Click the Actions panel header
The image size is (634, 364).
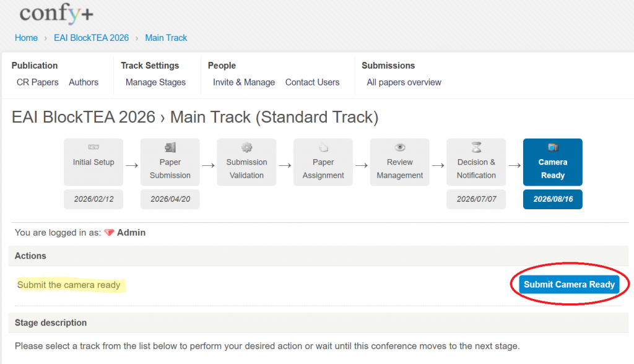pos(319,256)
